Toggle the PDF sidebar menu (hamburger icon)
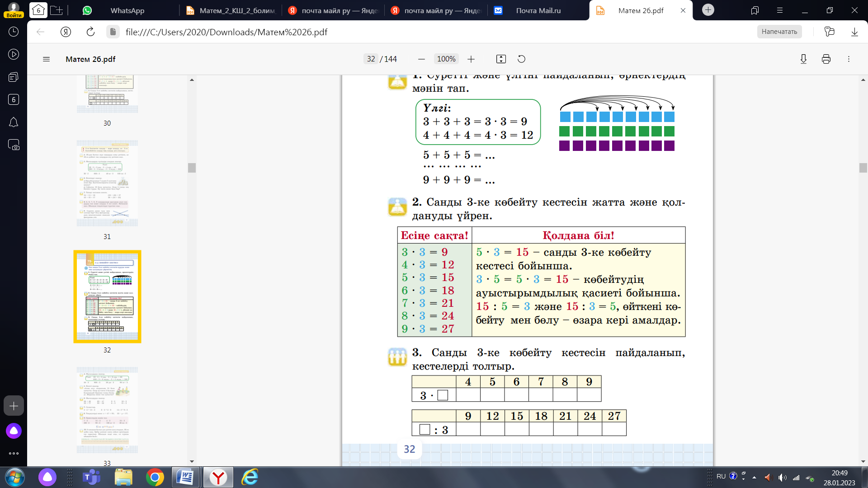The image size is (868, 488). click(x=46, y=59)
